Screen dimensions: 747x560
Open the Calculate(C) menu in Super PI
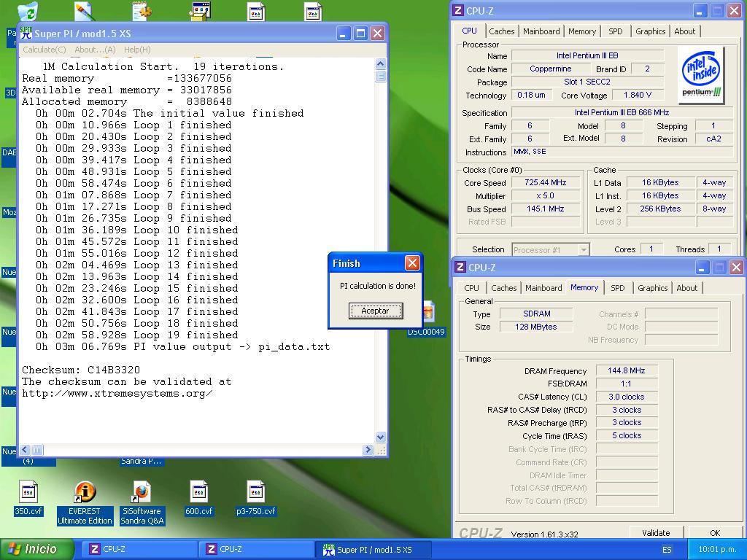pyautogui.click(x=44, y=50)
